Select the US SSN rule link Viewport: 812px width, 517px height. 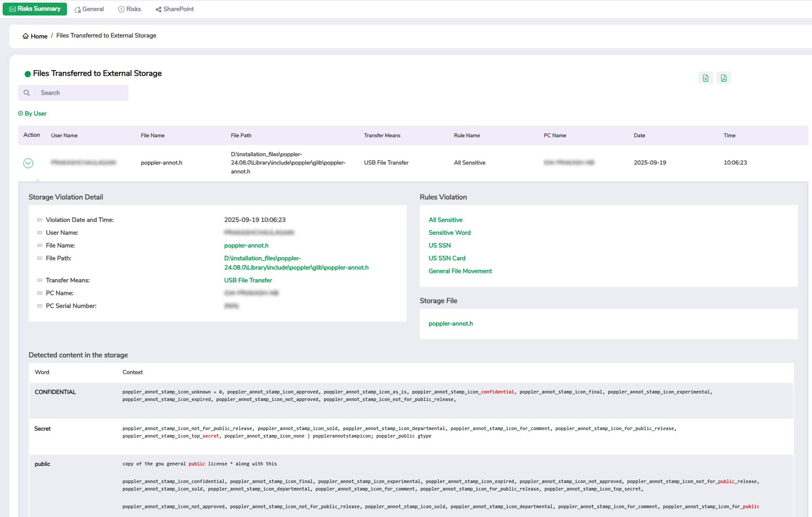(x=439, y=245)
